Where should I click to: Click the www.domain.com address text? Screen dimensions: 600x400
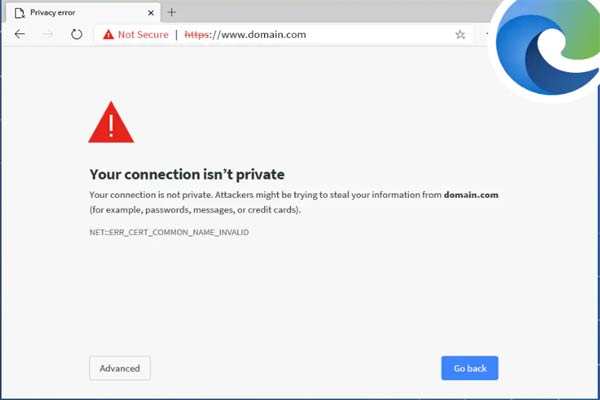264,34
